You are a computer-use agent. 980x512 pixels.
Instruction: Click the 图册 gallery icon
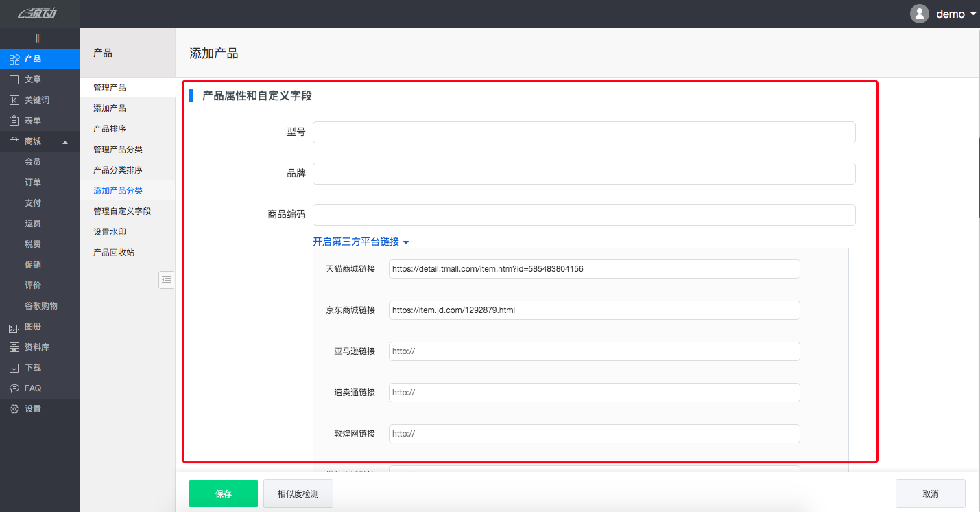[x=14, y=327]
